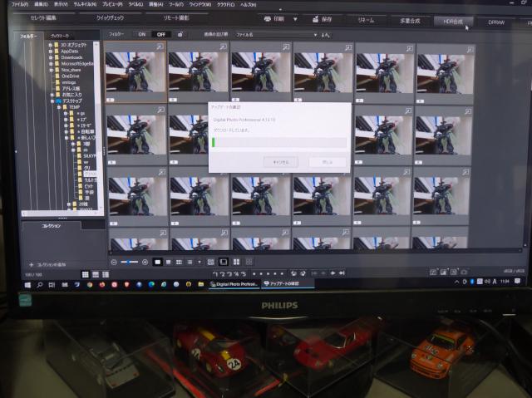Rotate image right
The height and width of the screenshot is (398, 532).
pos(303,273)
